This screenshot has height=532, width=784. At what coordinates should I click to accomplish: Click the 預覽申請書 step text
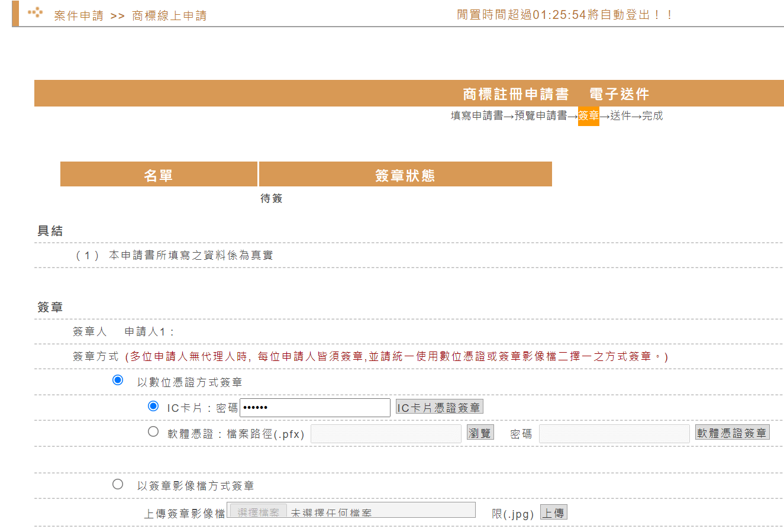[x=541, y=116]
